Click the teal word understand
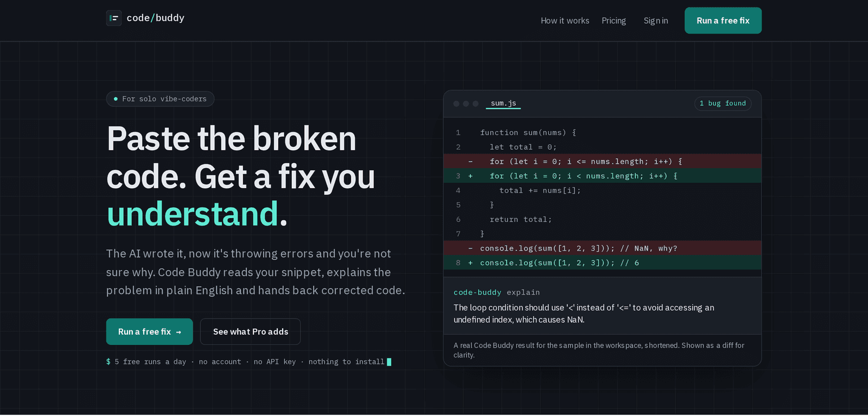Image resolution: width=868 pixels, height=416 pixels. tap(193, 214)
